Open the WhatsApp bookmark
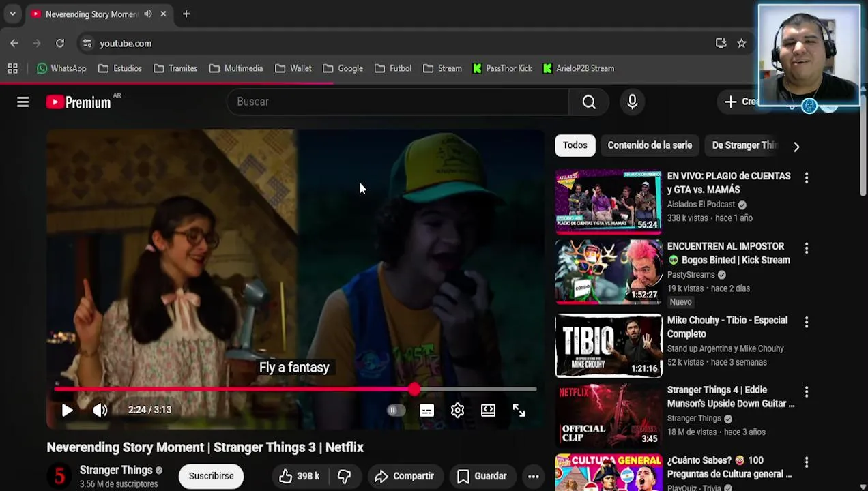This screenshot has height=491, width=868. 61,68
